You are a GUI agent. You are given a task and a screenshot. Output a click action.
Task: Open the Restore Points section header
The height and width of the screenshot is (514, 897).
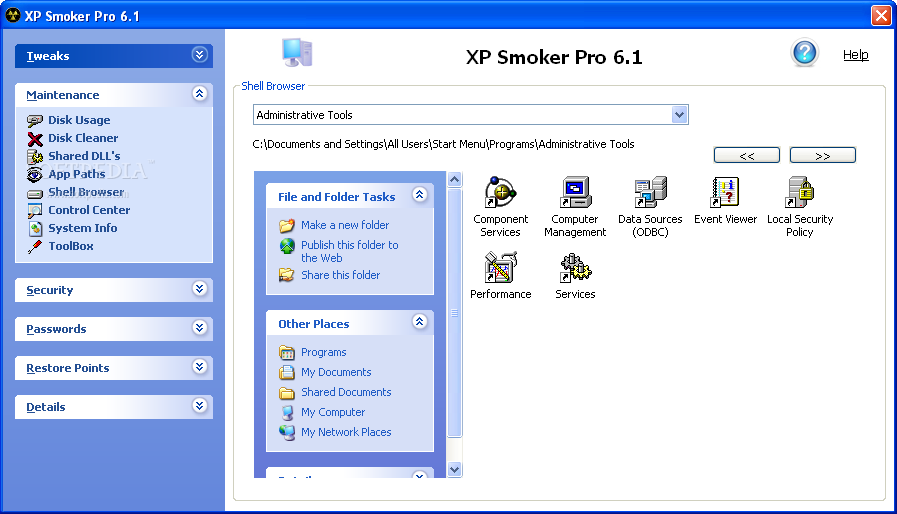point(114,367)
